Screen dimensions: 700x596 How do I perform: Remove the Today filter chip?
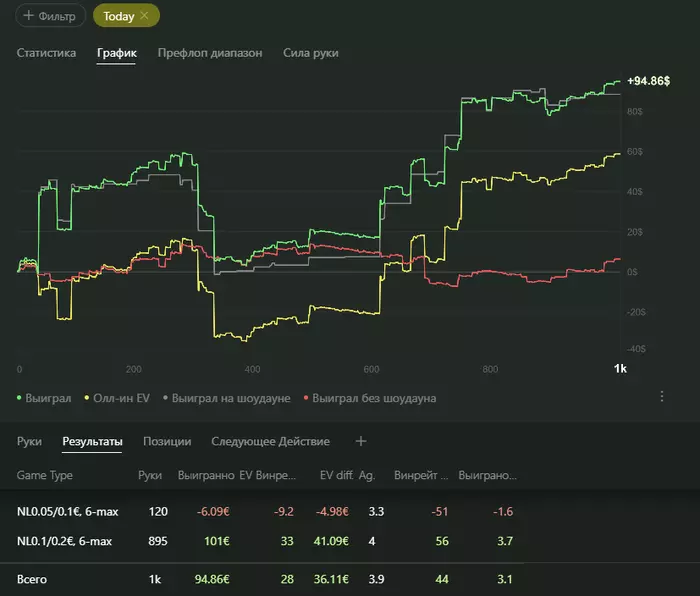click(x=144, y=16)
